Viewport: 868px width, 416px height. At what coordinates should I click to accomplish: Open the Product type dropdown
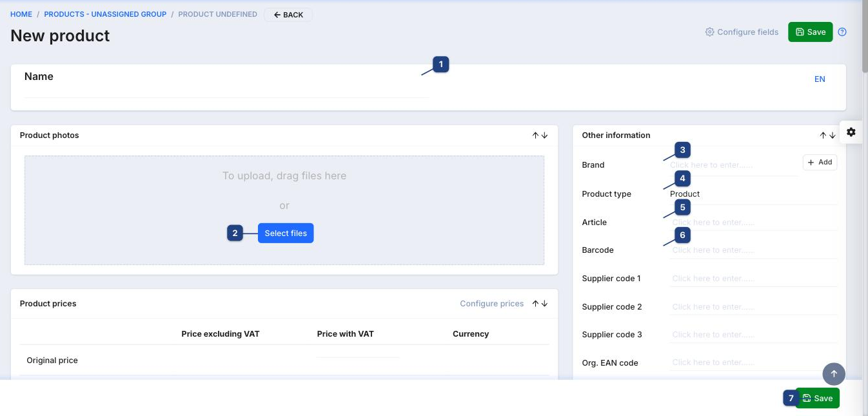(753, 194)
